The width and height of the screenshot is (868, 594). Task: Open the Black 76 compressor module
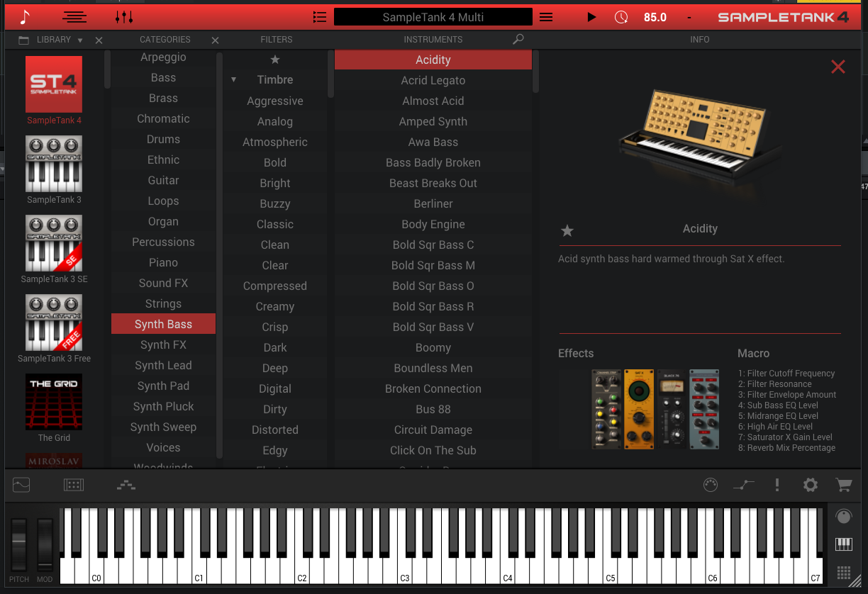pos(672,409)
